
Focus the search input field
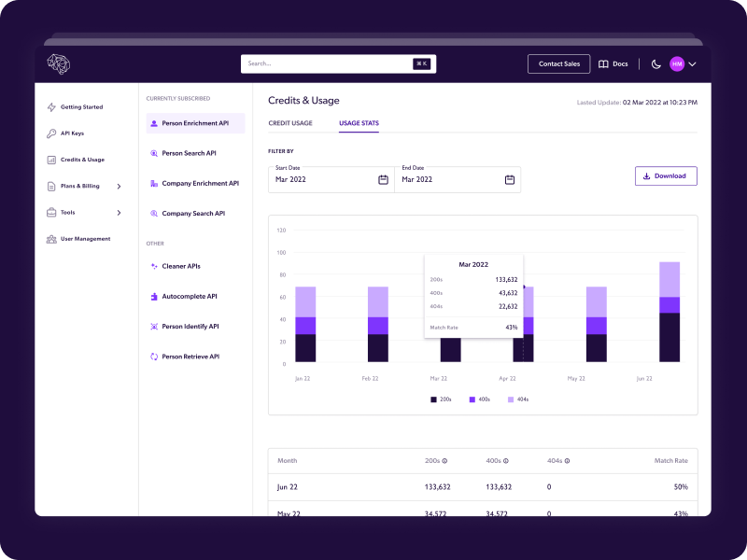point(327,64)
